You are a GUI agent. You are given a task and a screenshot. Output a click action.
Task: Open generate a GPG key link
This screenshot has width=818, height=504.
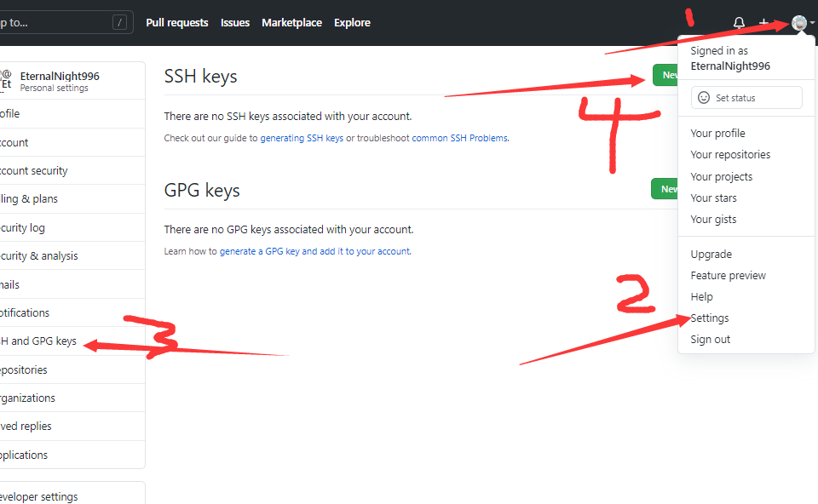coord(314,250)
